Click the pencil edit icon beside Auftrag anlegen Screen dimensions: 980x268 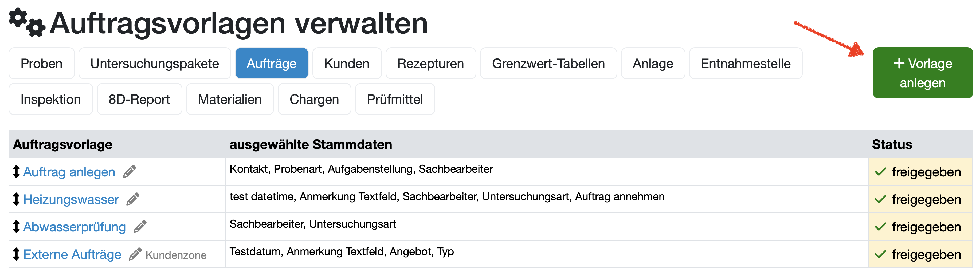pos(129,171)
